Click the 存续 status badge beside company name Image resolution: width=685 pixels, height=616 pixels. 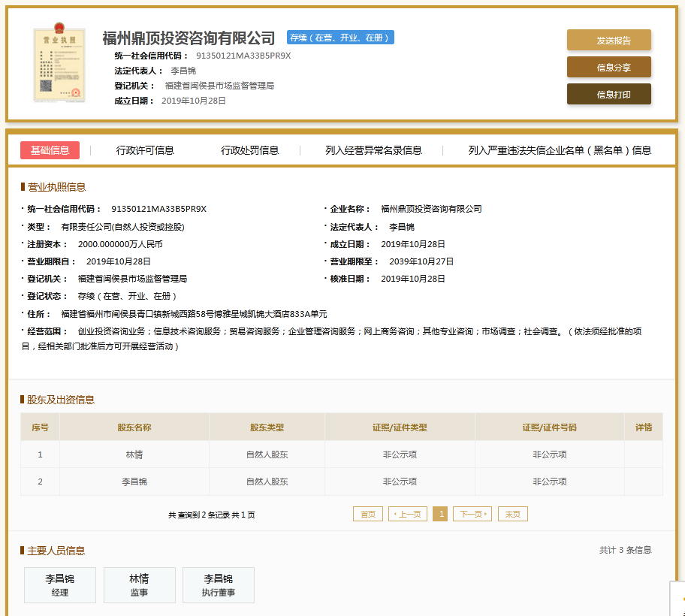[x=340, y=38]
